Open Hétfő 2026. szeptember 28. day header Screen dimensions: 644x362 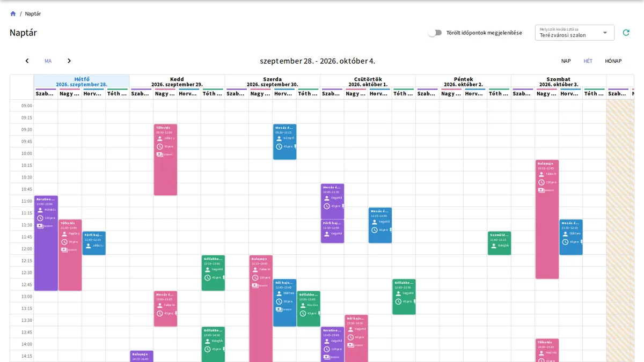tap(82, 82)
